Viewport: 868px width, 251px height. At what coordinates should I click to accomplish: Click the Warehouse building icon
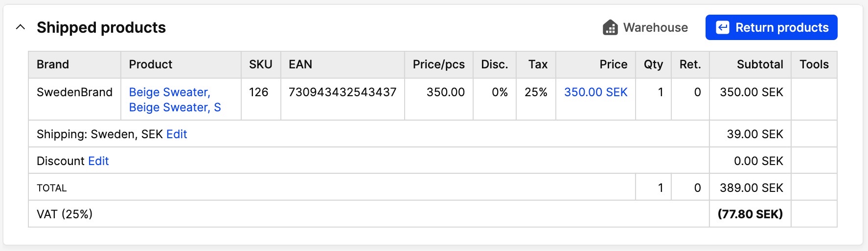click(x=610, y=27)
